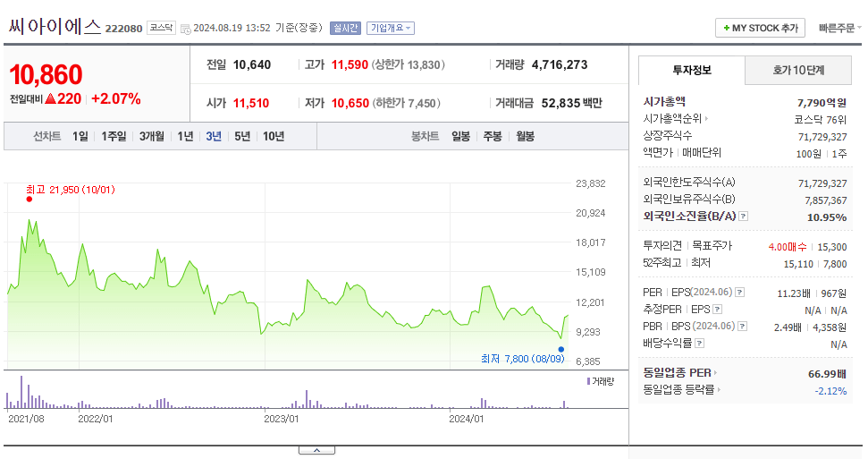Select the 1일 line chart period
The height and width of the screenshot is (459, 868).
point(80,136)
